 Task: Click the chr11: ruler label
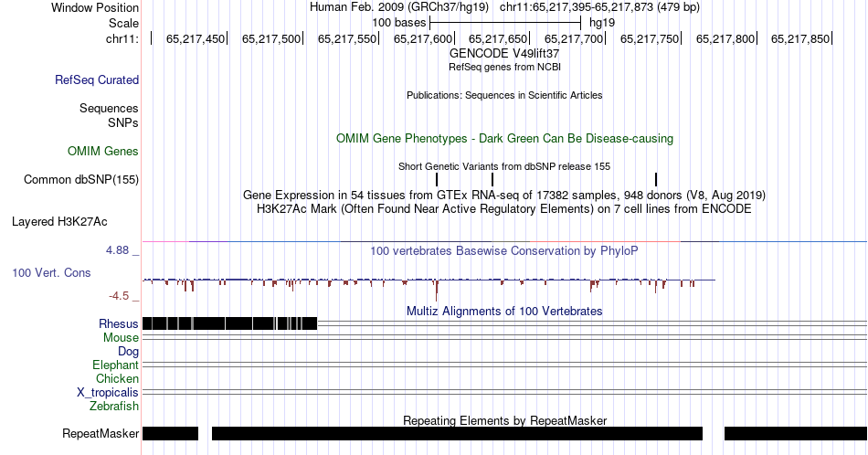point(122,38)
